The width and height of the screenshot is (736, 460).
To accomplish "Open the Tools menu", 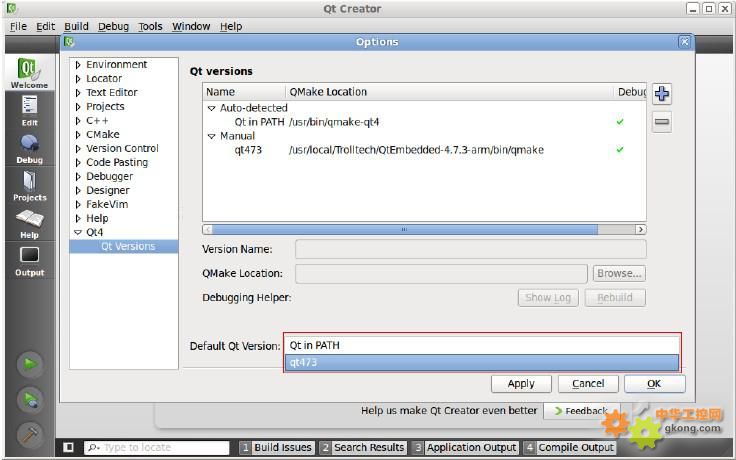I will [x=150, y=26].
